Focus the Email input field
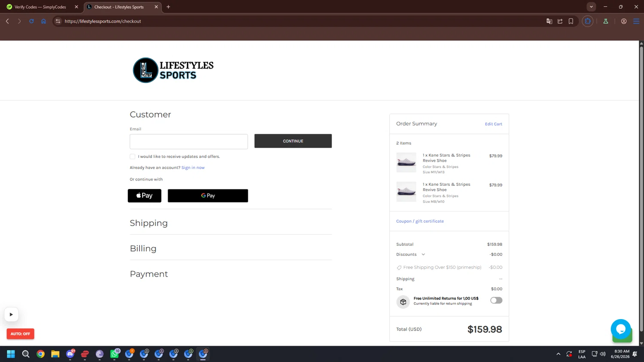The image size is (644, 362). (189, 142)
